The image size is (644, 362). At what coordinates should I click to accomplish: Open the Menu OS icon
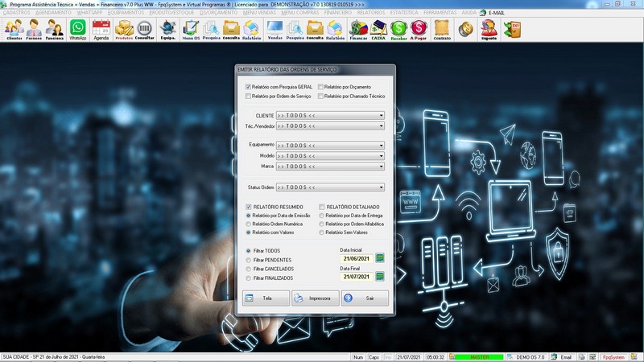click(x=191, y=30)
